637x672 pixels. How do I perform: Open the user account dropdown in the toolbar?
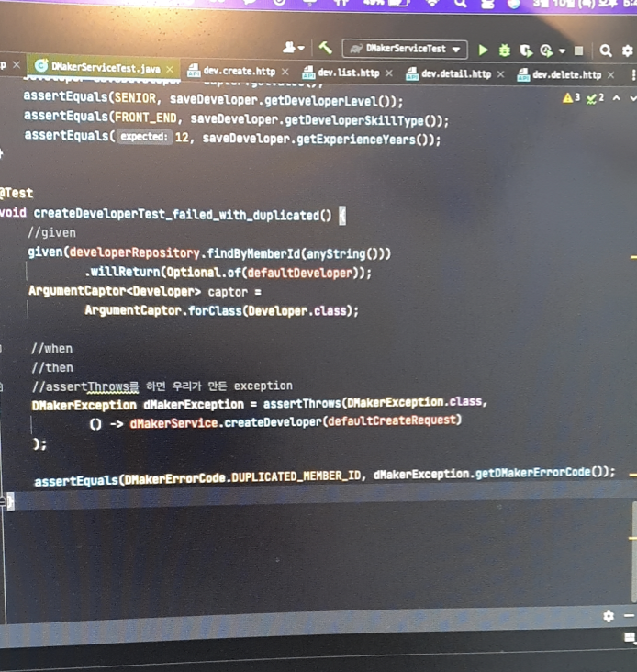pos(294,47)
